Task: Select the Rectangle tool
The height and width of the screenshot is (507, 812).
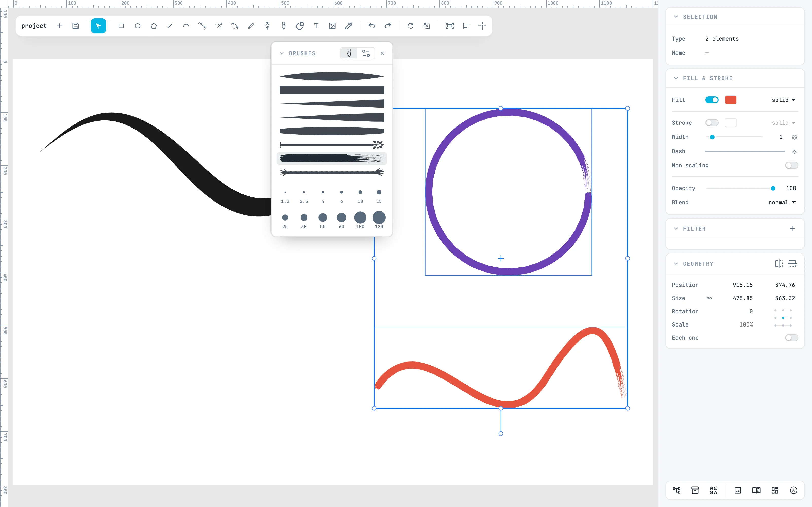Action: point(121,26)
